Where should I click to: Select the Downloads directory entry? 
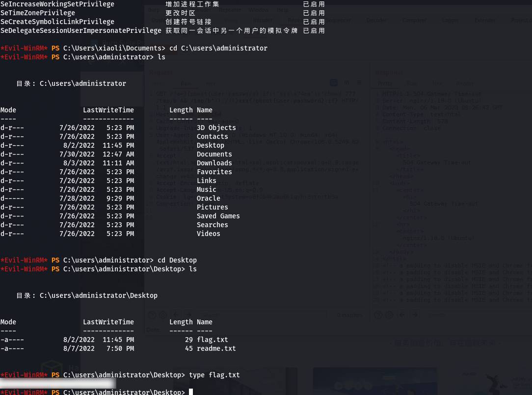click(x=214, y=163)
